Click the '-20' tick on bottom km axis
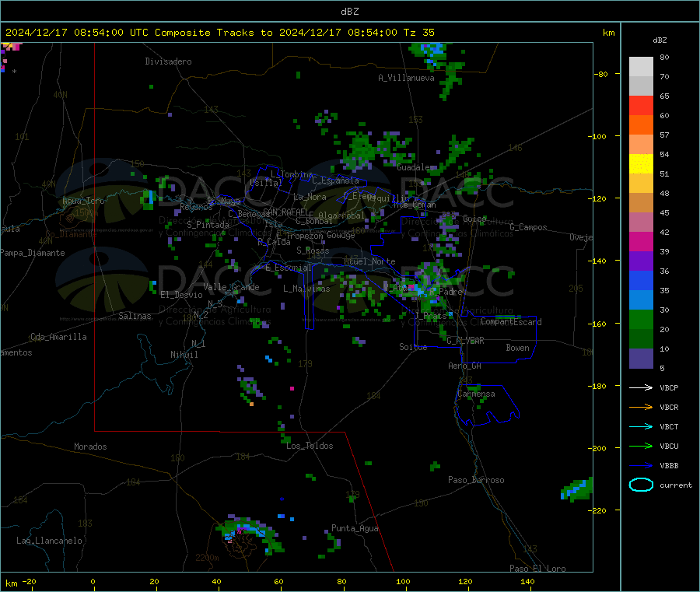This screenshot has height=592, width=700. (x=30, y=581)
